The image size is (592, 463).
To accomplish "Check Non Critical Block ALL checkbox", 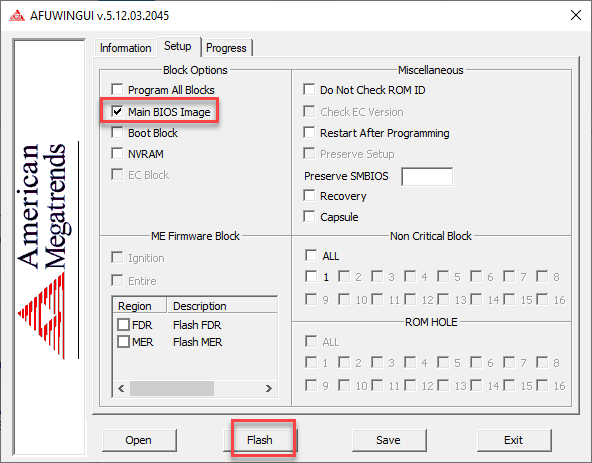I will pos(311,255).
